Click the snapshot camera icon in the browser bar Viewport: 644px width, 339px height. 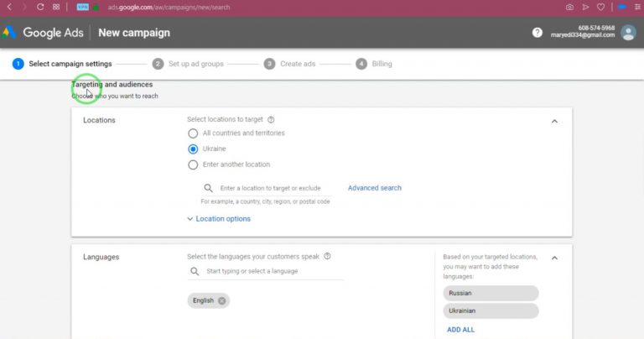[x=569, y=7]
